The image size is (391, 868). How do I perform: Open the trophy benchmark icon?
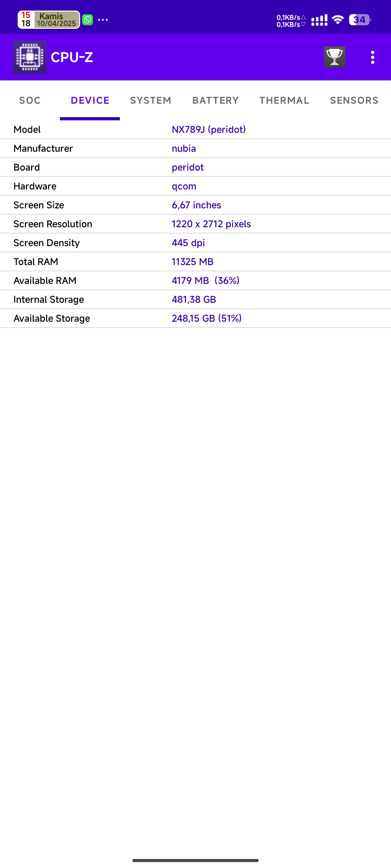pos(334,57)
